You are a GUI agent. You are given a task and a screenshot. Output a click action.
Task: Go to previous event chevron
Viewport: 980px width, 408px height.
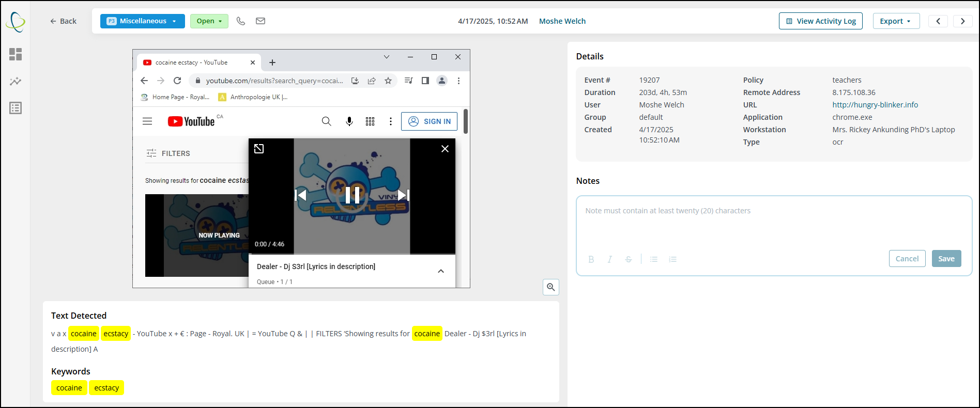coord(938,21)
